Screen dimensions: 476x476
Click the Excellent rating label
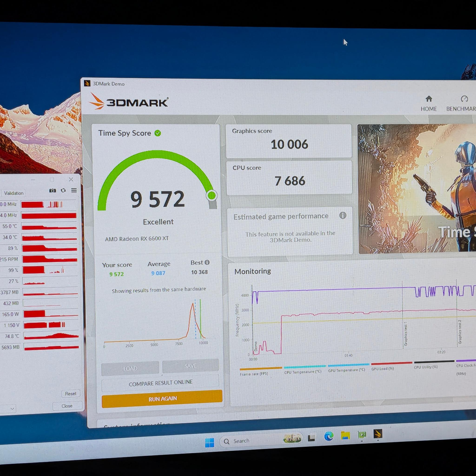(158, 222)
